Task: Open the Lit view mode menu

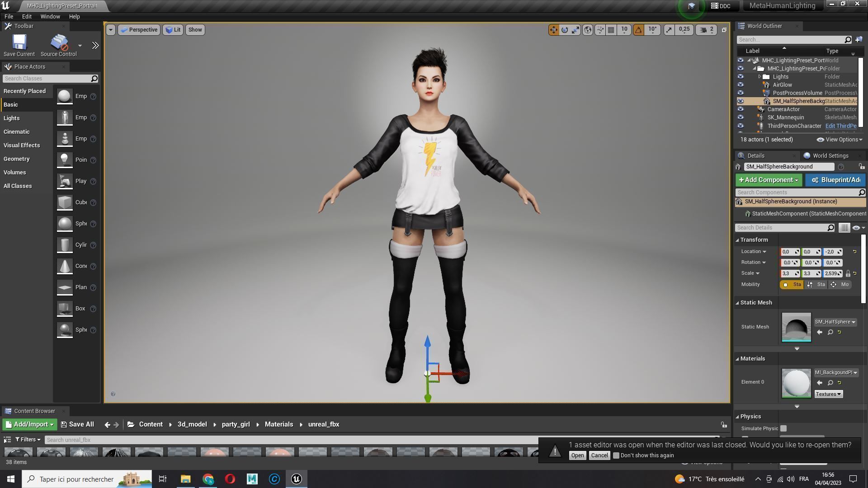Action: (x=173, y=30)
